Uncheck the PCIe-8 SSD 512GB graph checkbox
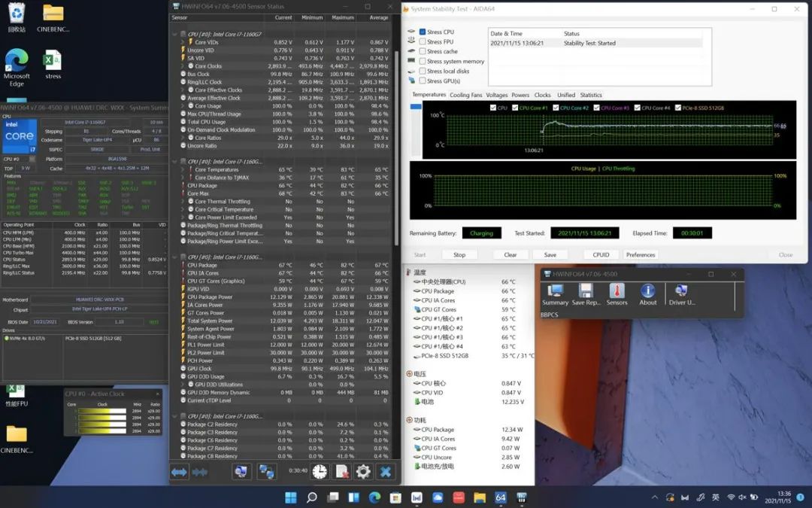Screen dimensions: 812x508 [678, 108]
